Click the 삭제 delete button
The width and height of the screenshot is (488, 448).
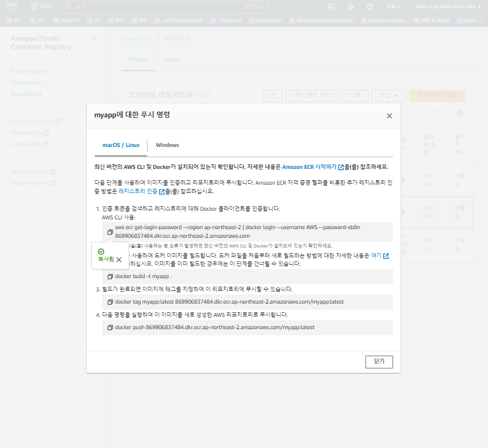[355, 95]
